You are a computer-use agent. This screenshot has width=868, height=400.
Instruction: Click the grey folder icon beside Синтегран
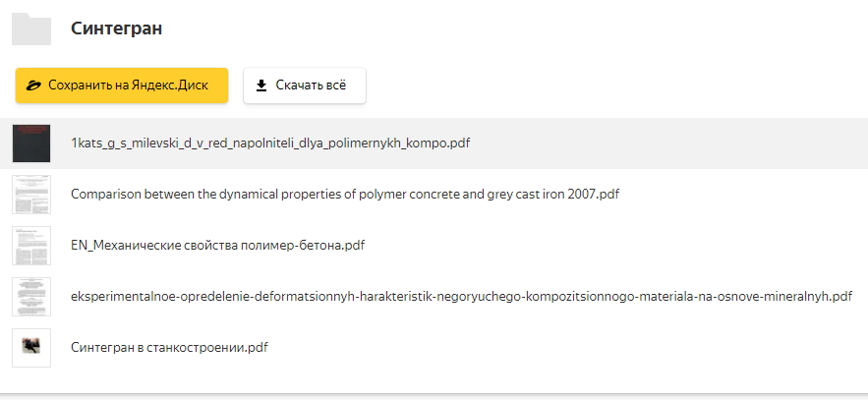pos(31,29)
